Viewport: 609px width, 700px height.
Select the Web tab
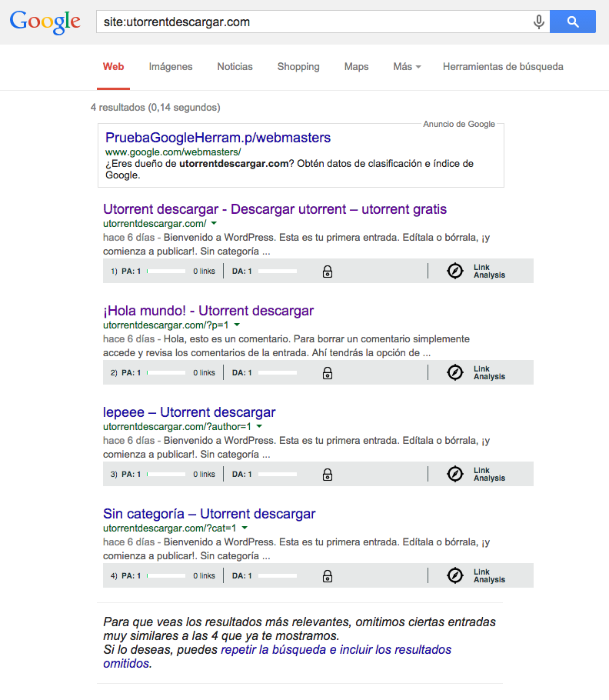click(x=113, y=66)
